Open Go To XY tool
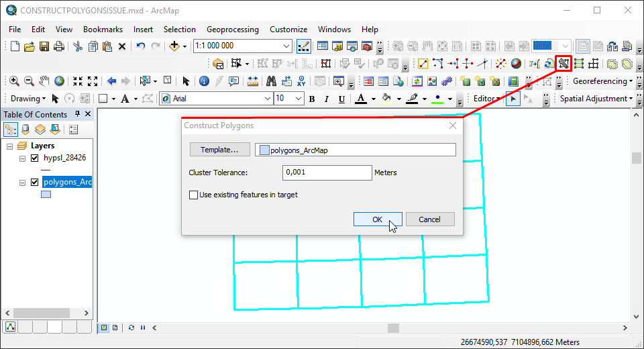Image resolution: width=644 pixels, height=349 pixels. pos(301,81)
